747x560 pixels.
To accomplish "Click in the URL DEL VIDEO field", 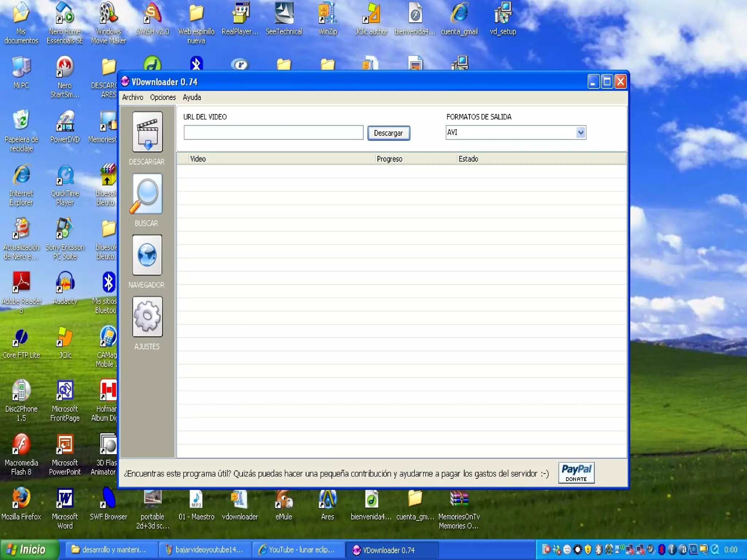I will tap(273, 133).
